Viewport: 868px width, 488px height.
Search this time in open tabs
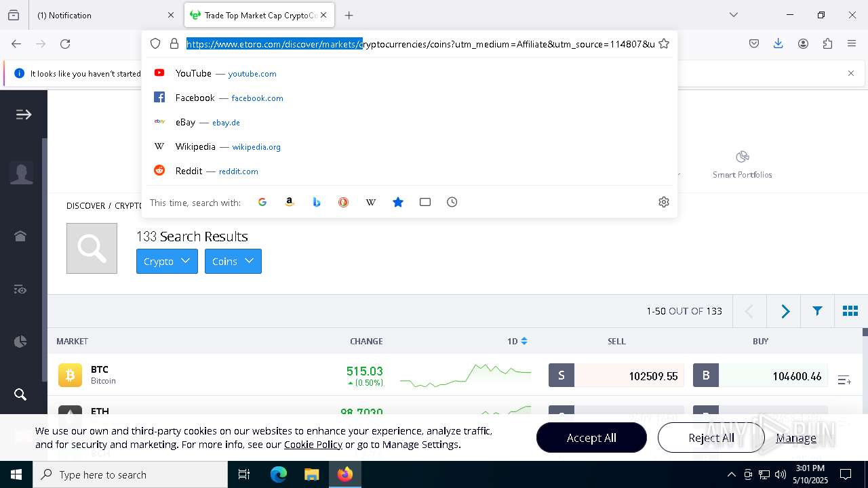pos(425,202)
